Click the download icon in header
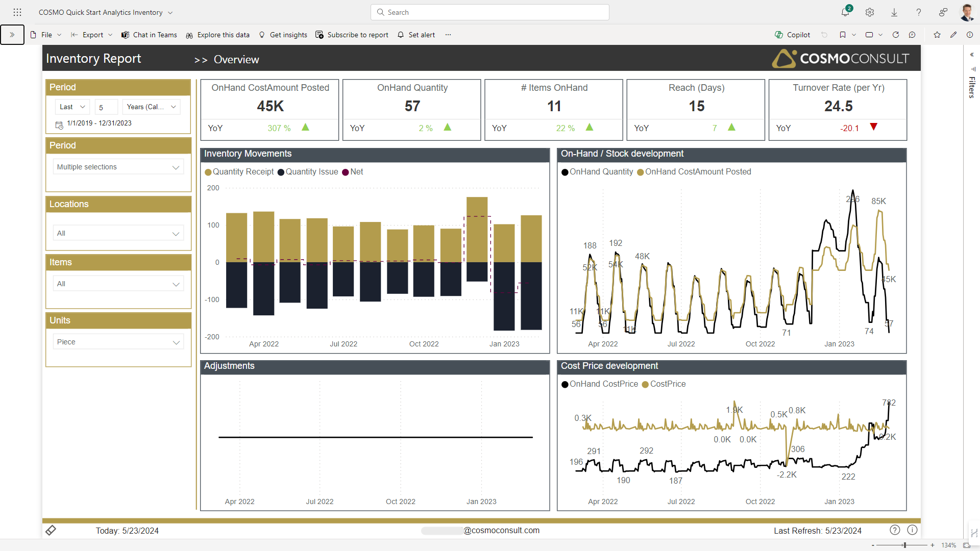 pos(894,12)
